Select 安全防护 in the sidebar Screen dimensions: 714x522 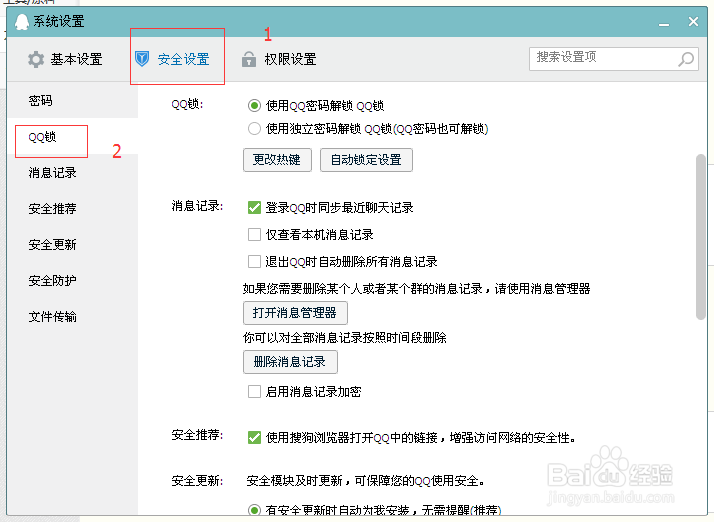point(72,281)
